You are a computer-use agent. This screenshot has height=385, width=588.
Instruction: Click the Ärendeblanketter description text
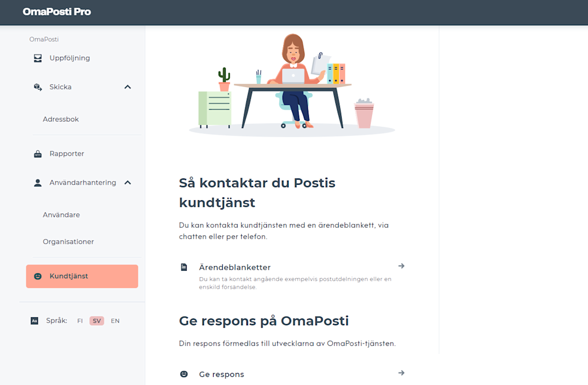point(295,283)
